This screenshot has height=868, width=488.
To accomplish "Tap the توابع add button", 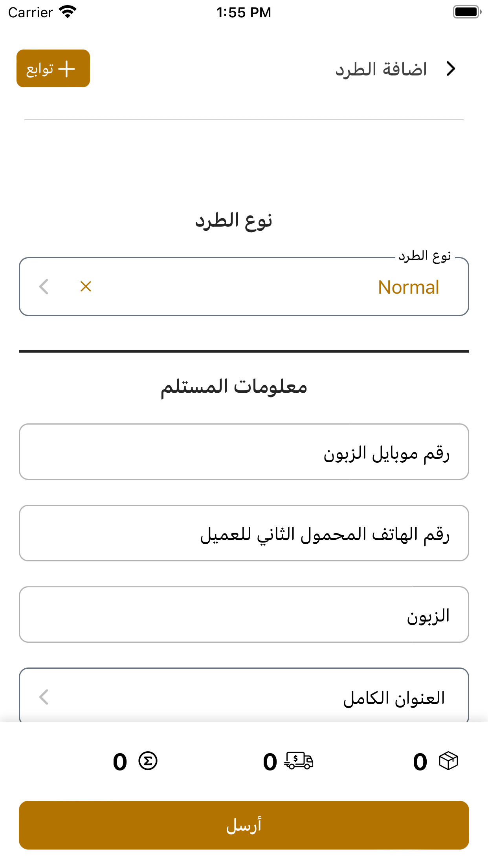I will 53,68.
